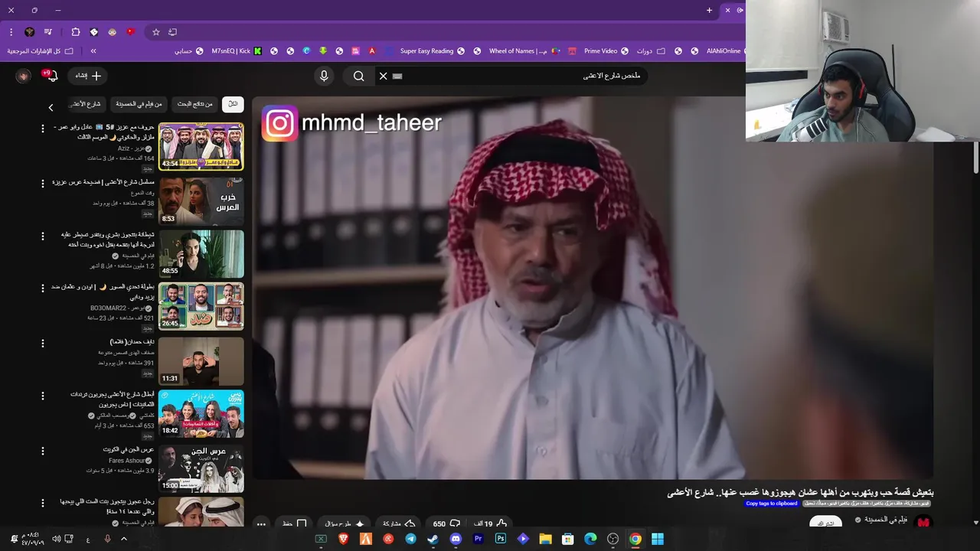Open options menu for Fares Ashour video
This screenshot has width=980, height=551.
click(x=43, y=451)
